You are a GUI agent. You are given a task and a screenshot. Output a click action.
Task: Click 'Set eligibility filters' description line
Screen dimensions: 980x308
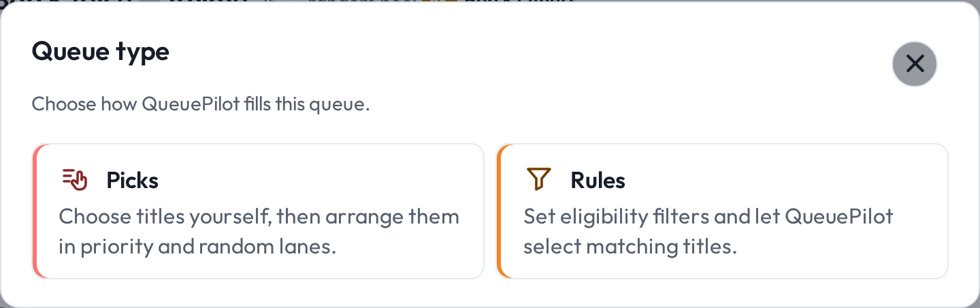708,217
